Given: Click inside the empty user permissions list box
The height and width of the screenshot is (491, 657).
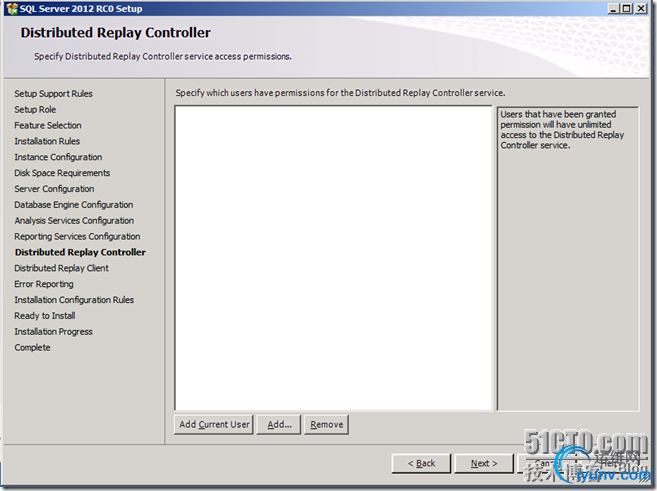Looking at the screenshot, I should [x=334, y=258].
